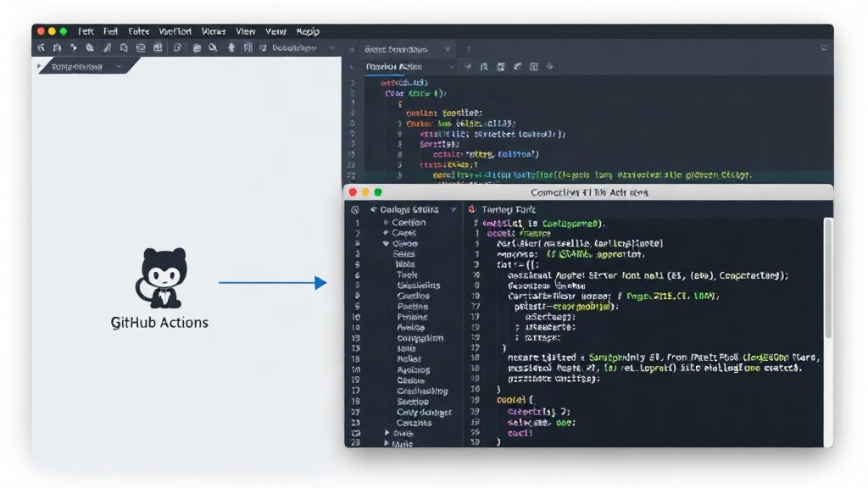Open the chevron on the underlined second-row editor tab
This screenshot has height=488, width=868.
point(451,67)
